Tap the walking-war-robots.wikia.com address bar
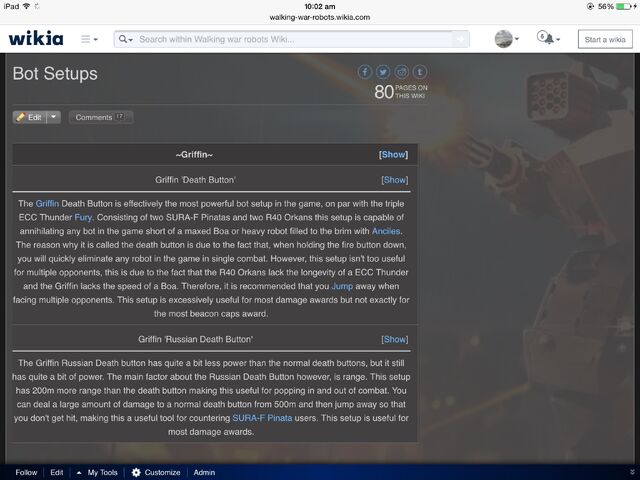The width and height of the screenshot is (640, 480). pyautogui.click(x=320, y=17)
